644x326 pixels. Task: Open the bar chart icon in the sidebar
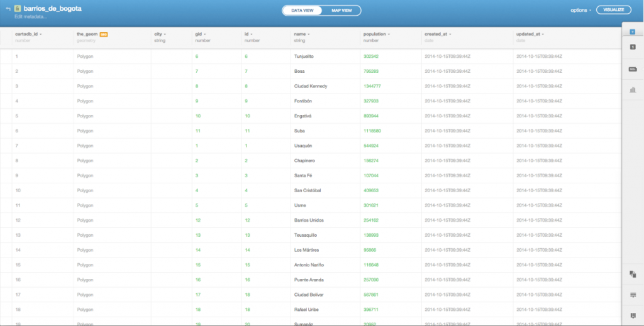point(632,90)
